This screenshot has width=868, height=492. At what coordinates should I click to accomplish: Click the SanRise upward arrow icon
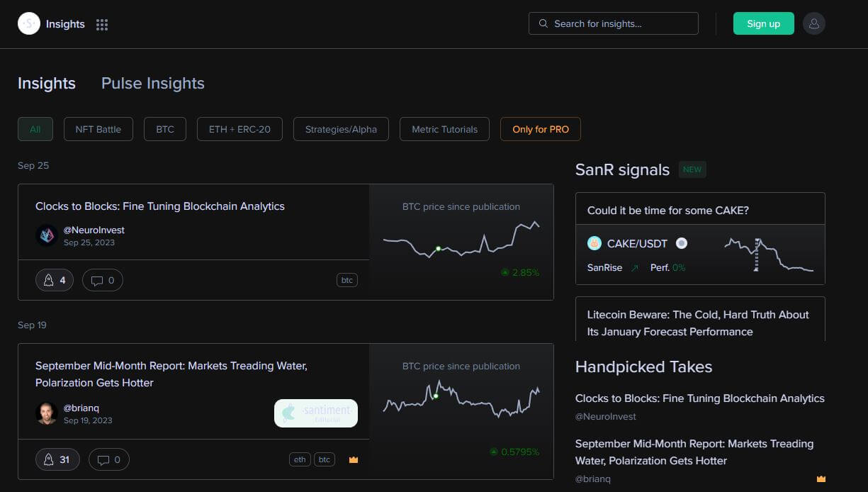(635, 267)
